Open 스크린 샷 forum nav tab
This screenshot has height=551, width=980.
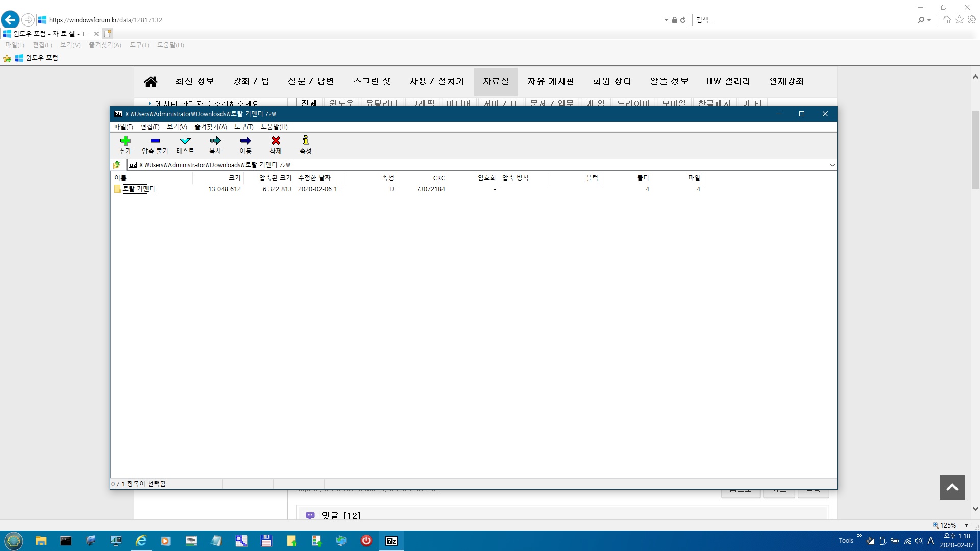372,81
